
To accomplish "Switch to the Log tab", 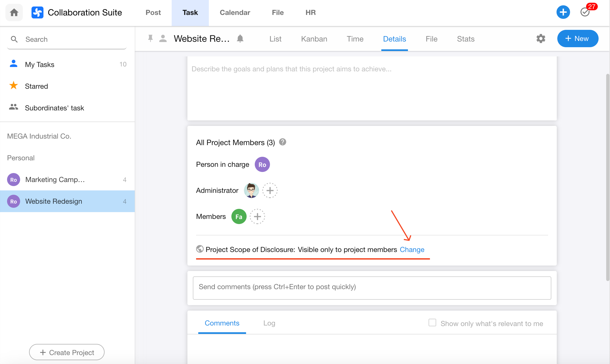I will [x=269, y=323].
